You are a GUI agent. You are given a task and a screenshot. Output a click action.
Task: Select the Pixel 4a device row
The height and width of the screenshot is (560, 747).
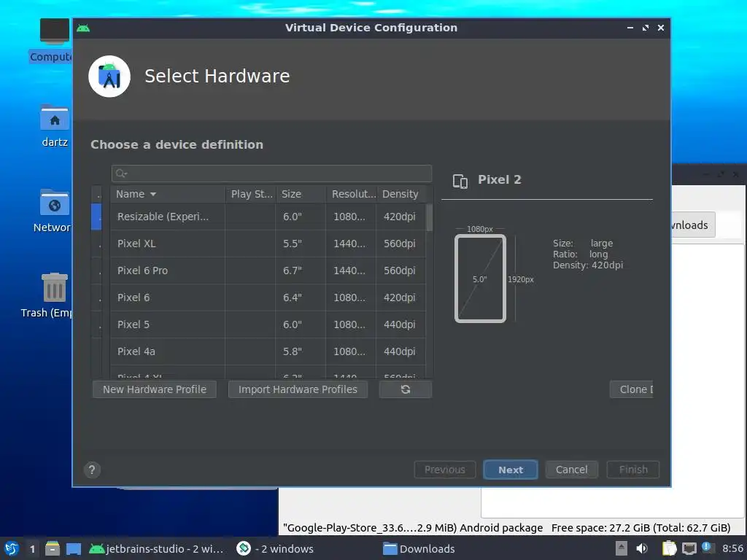click(268, 351)
